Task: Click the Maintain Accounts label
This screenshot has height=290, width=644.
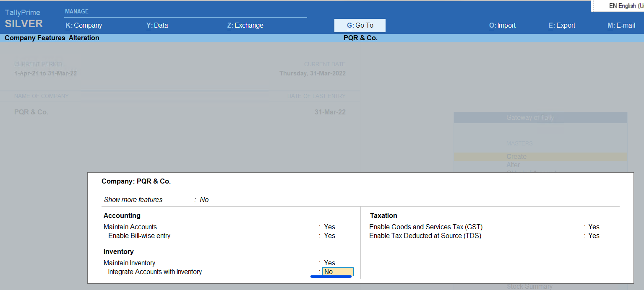Action: tap(130, 227)
